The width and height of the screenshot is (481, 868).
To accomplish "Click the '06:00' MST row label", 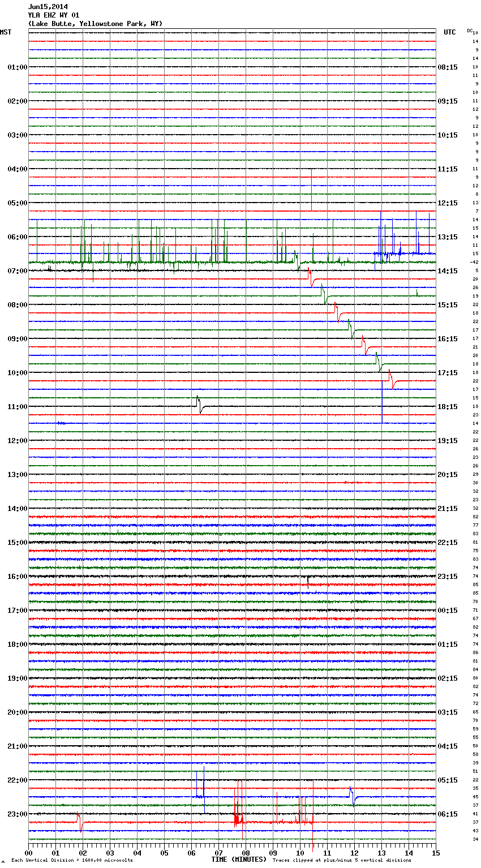I will (18, 237).
